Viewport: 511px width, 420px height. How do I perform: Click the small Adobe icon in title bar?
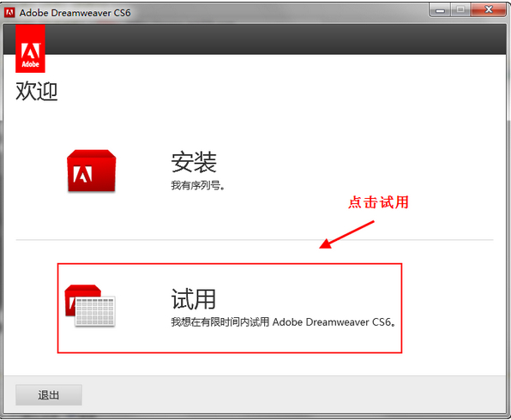(9, 13)
